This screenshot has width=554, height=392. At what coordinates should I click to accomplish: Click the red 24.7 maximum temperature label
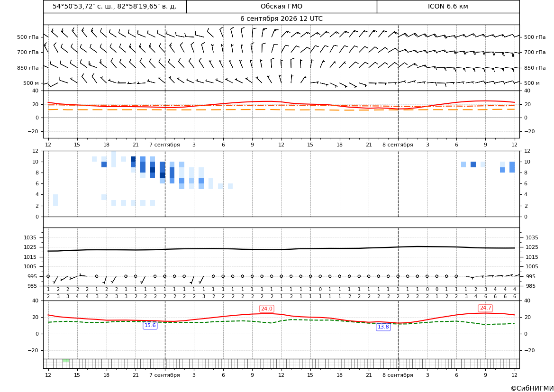485,308
